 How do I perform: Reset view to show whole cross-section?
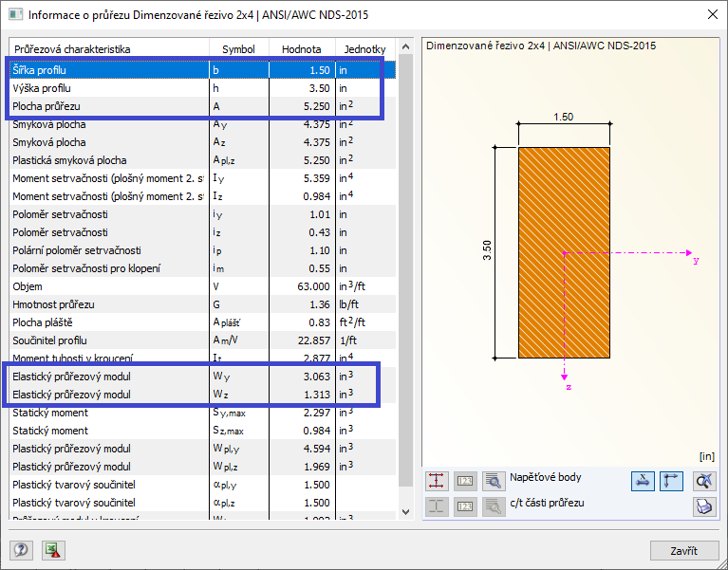click(x=704, y=481)
